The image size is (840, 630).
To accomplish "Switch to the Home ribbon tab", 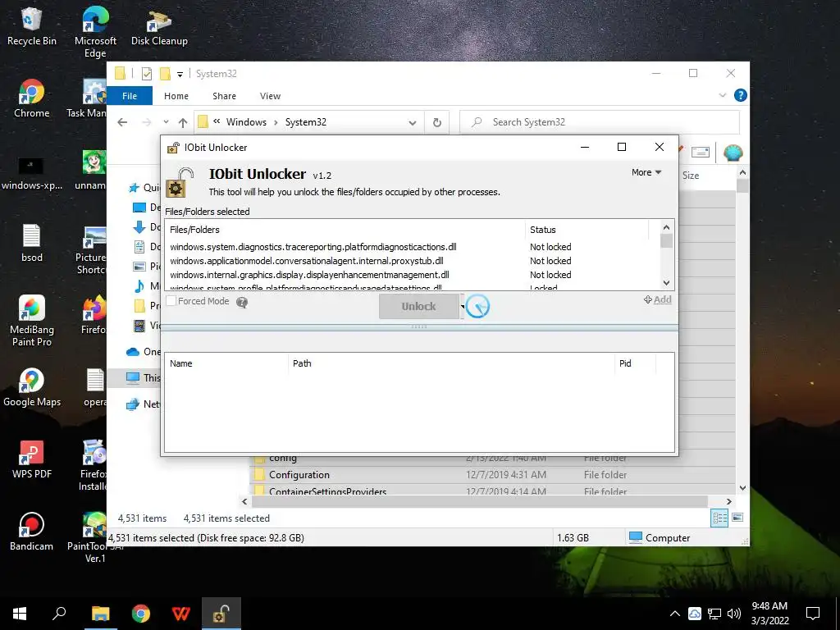I will point(176,96).
